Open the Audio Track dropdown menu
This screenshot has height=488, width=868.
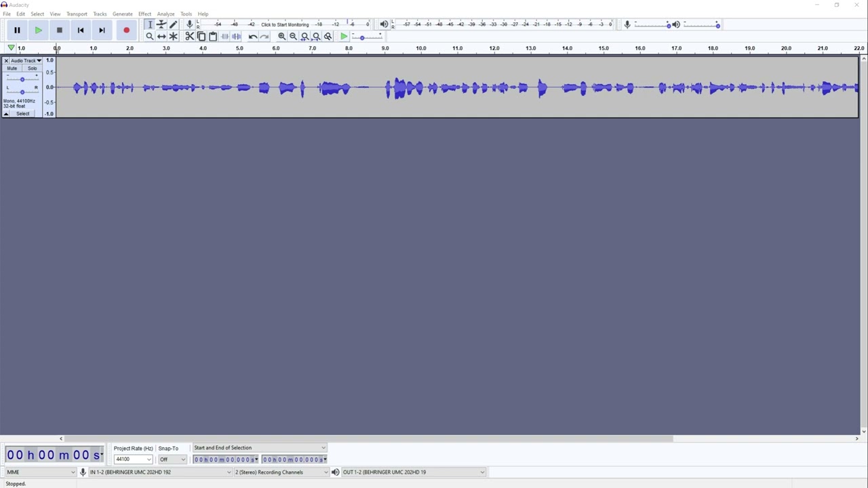[x=26, y=60]
